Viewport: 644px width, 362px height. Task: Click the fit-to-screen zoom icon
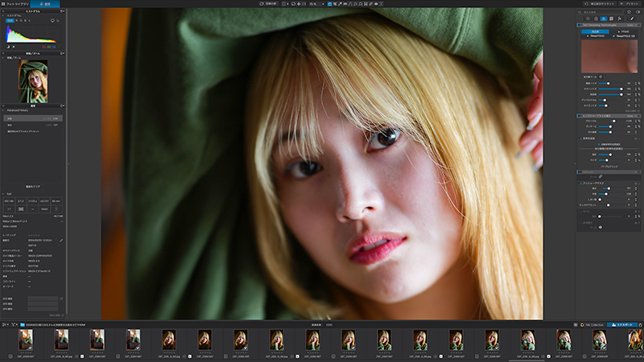pos(293,4)
